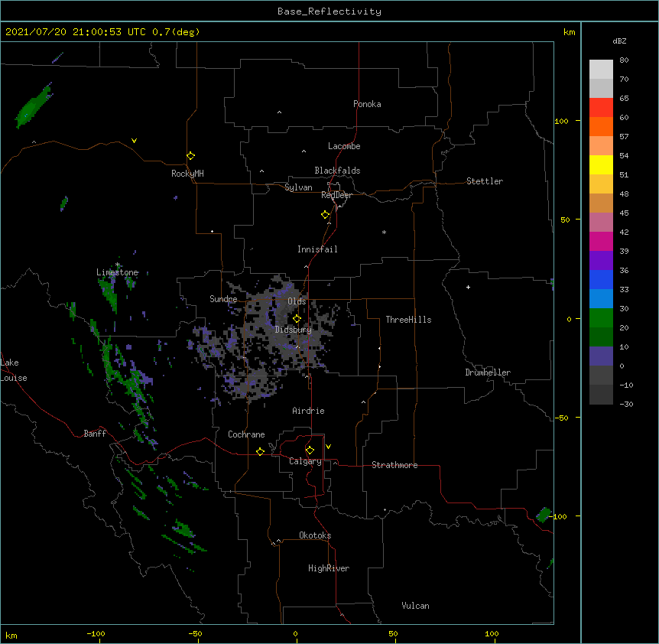This screenshot has height=644, width=659.
Task: Click the yellow diamond marker southwest of RedDeer
Action: (325, 215)
